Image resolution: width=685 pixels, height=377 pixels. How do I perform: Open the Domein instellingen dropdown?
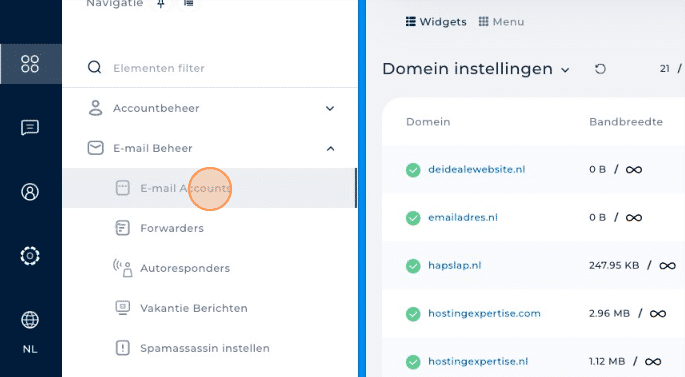(x=476, y=69)
